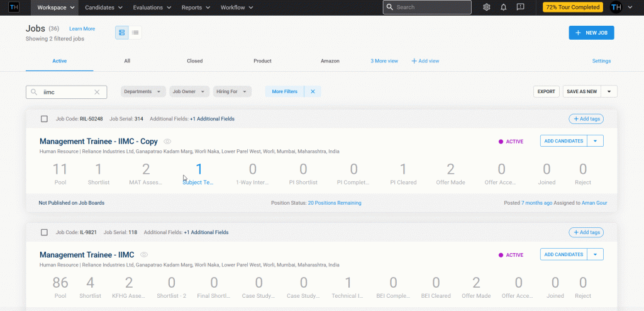This screenshot has height=311, width=644.
Task: Open Add Candidates arrow for IIMC - Copy job
Action: pos(595,140)
